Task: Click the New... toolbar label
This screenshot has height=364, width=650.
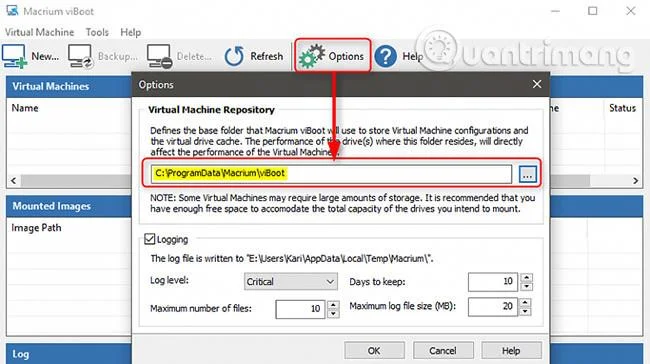Action: pyautogui.click(x=45, y=56)
